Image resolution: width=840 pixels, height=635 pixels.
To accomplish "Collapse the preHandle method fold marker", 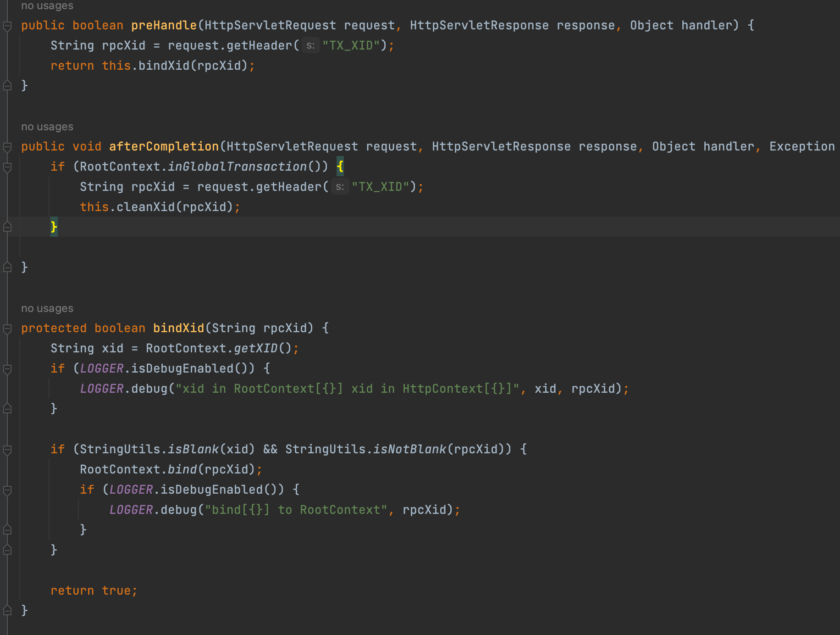I will click(7, 26).
